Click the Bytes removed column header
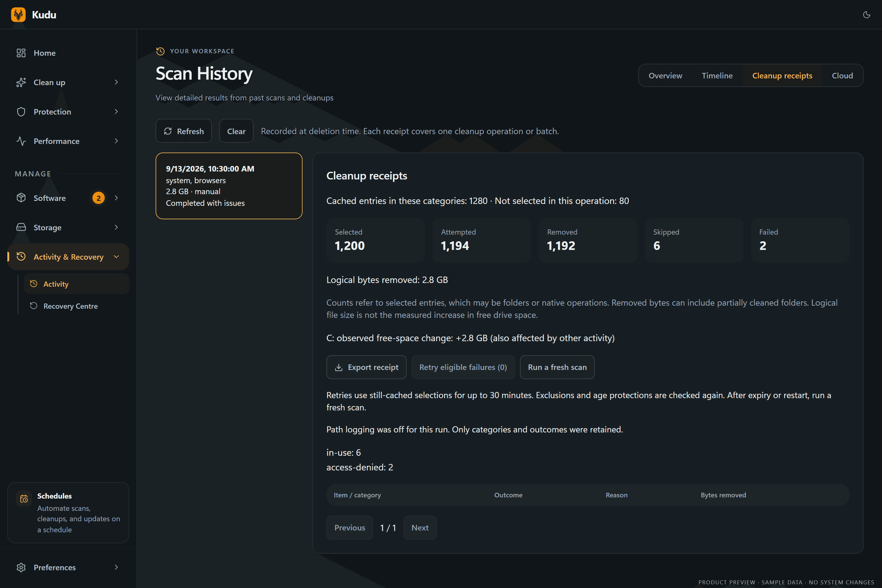The width and height of the screenshot is (882, 588). click(723, 495)
